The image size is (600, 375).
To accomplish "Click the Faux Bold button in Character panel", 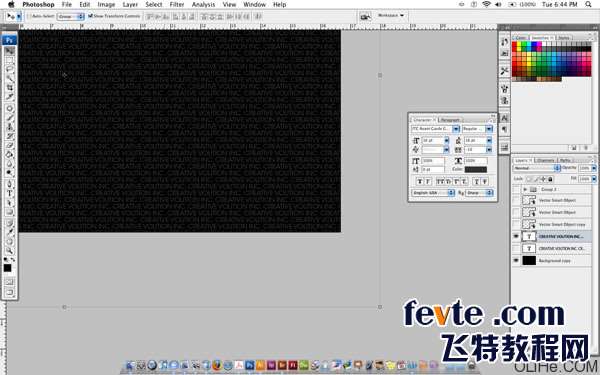I will click(x=420, y=181).
